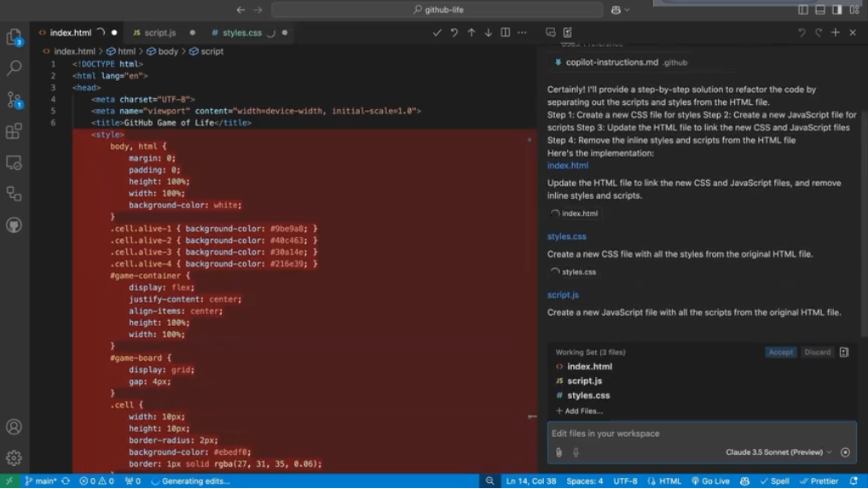
Task: Toggle the side-by-side diff view icon
Action: 506,32
